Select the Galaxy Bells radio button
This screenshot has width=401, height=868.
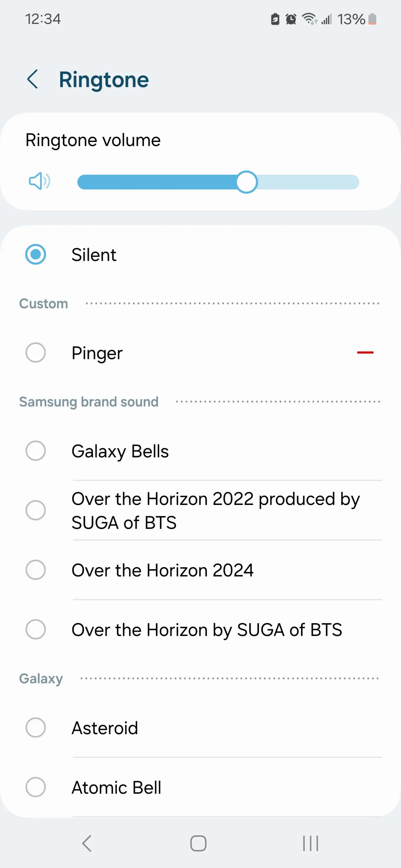[36, 451]
